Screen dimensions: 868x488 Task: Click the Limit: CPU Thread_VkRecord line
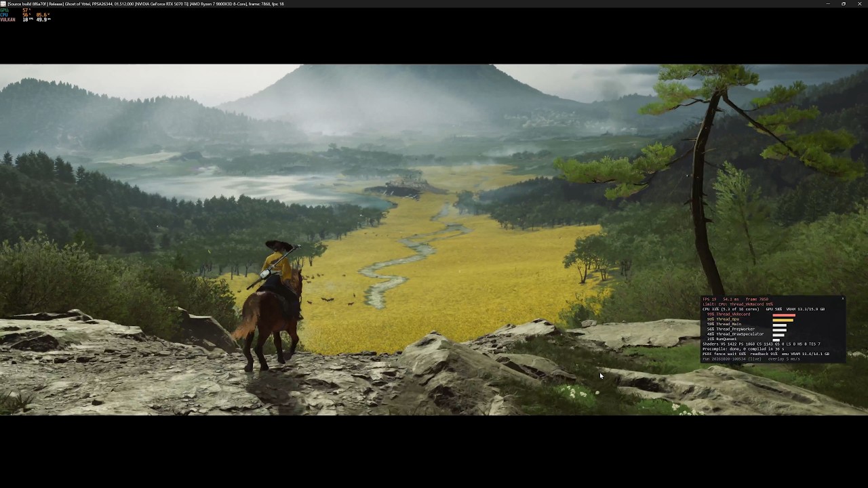[x=738, y=304]
